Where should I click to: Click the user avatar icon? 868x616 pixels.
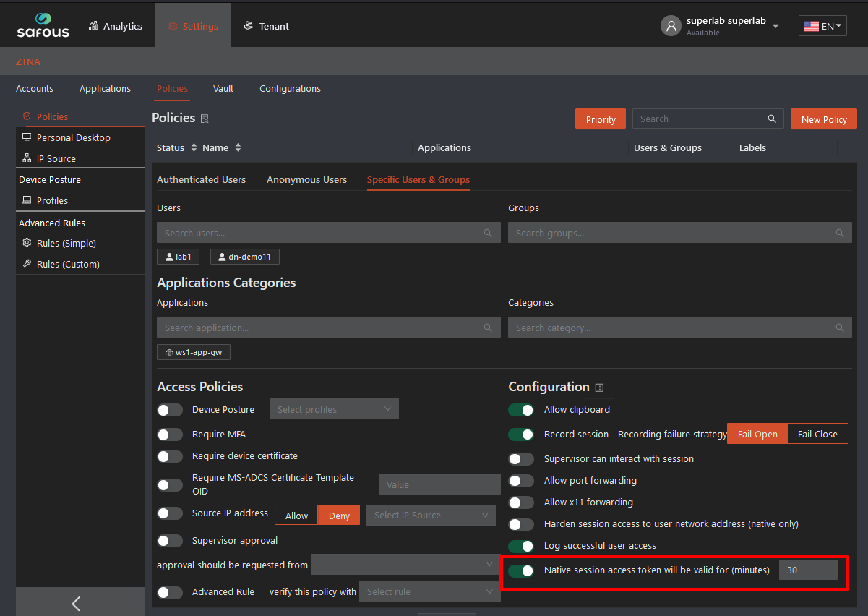click(x=671, y=26)
